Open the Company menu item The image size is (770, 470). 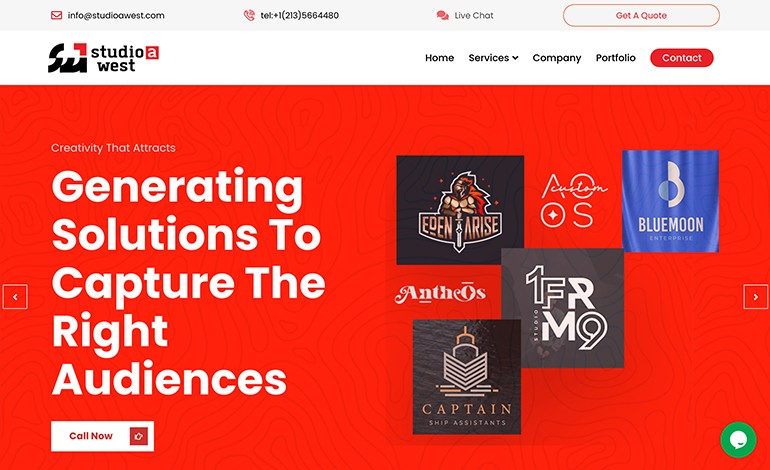tap(556, 58)
